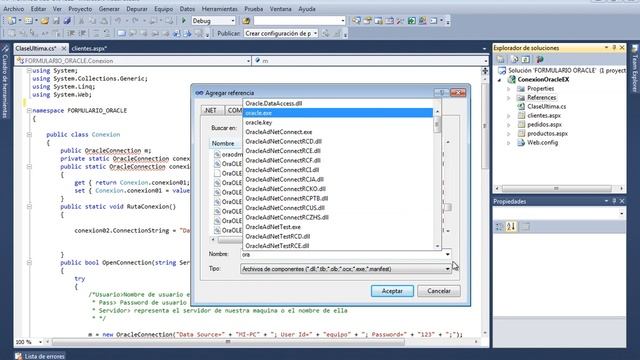Open the Herramientas menu

point(220,9)
